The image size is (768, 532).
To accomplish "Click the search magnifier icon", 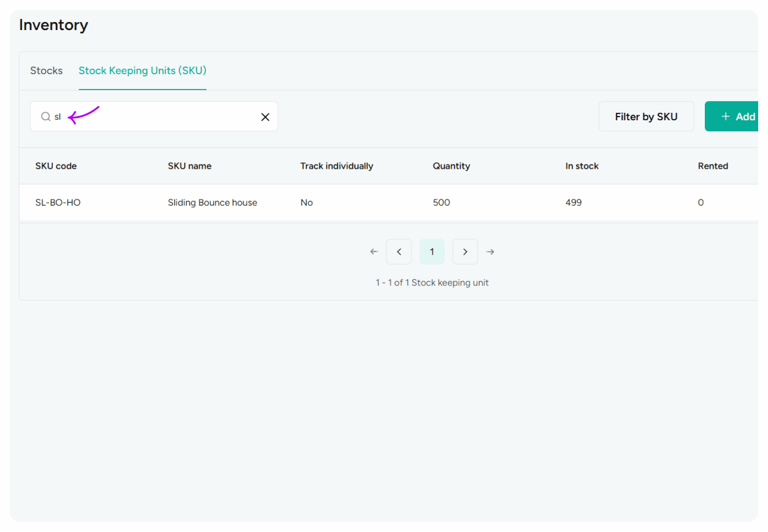I will (45, 116).
